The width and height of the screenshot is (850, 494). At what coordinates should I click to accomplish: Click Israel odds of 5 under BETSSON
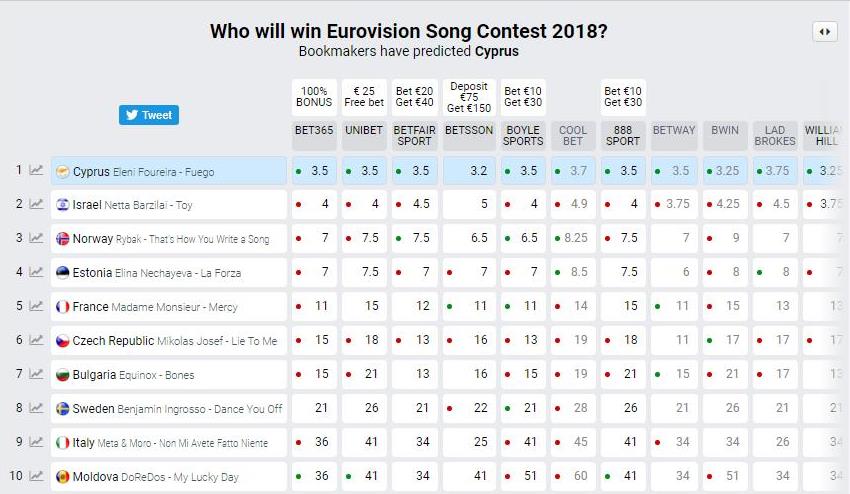pyautogui.click(x=469, y=204)
